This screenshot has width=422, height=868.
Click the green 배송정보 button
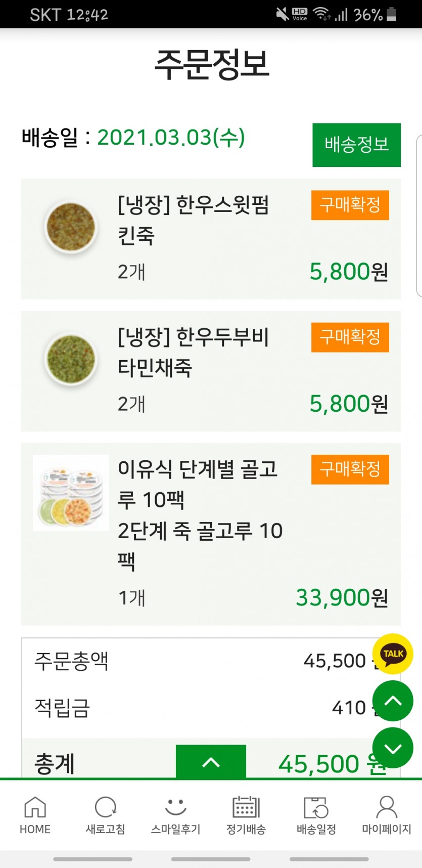[x=356, y=145]
